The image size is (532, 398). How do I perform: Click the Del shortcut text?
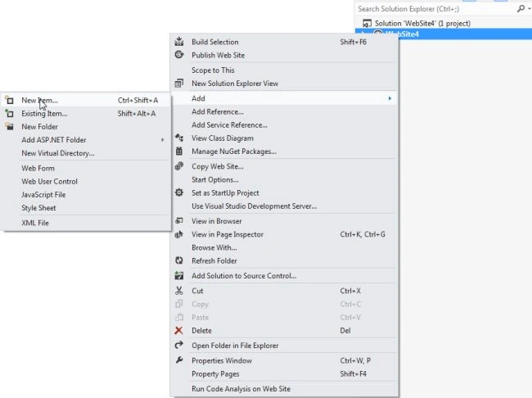(x=345, y=330)
